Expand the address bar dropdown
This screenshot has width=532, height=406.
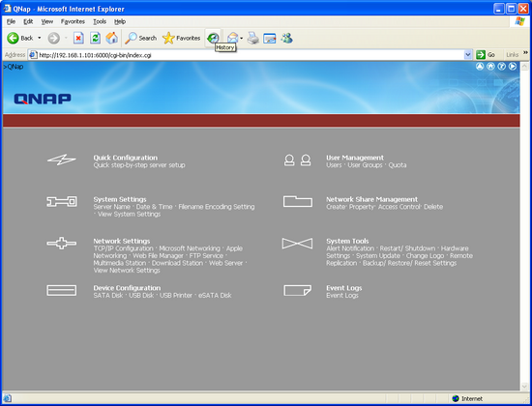coord(468,54)
